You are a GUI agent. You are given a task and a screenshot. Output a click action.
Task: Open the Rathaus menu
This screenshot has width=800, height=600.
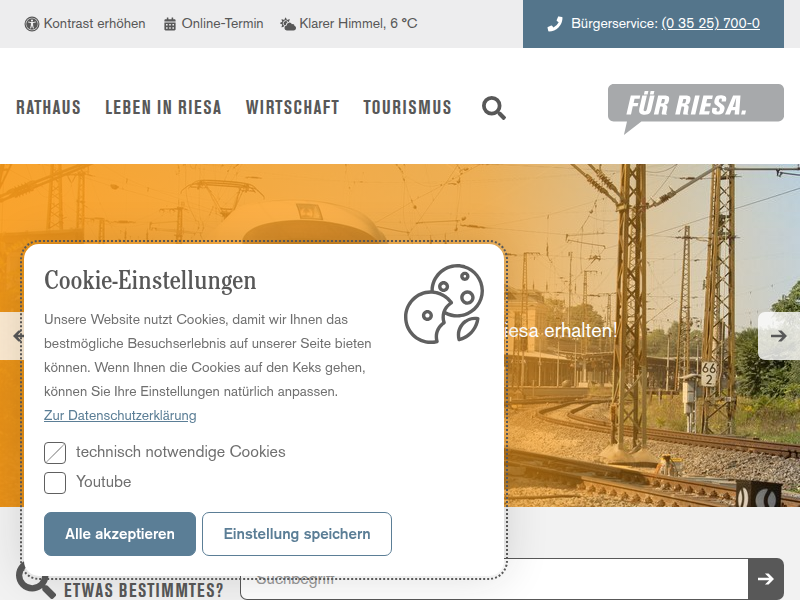[48, 108]
